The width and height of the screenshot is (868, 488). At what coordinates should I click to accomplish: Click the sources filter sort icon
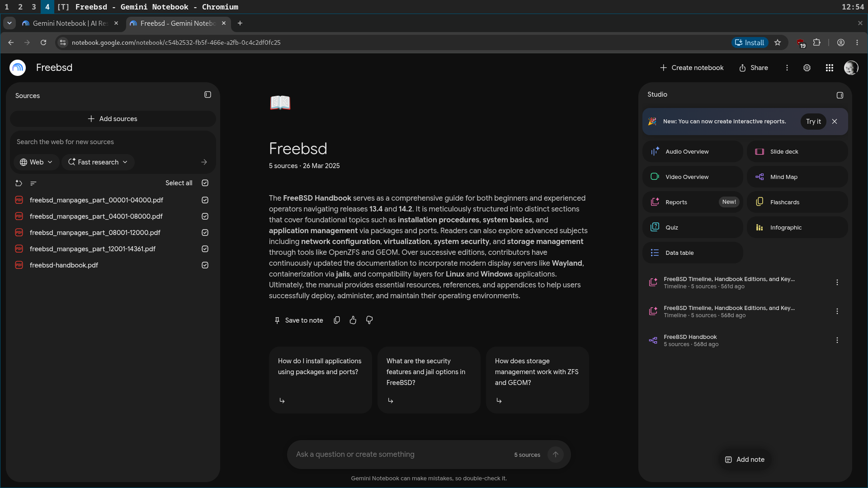[x=33, y=183]
